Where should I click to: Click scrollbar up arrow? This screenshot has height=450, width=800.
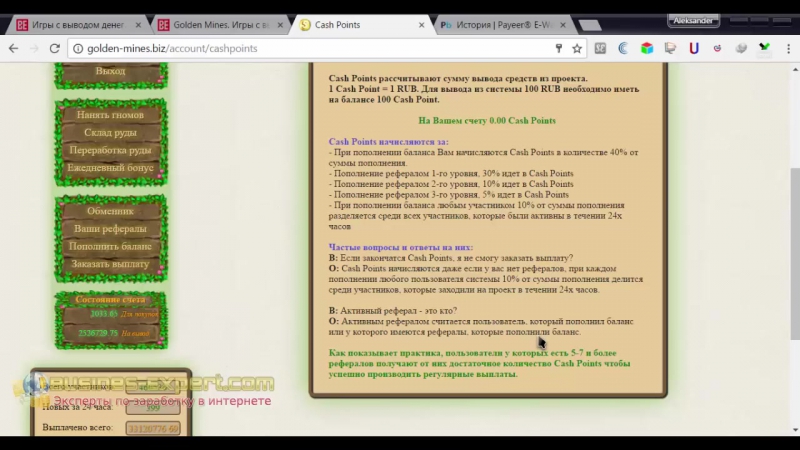pyautogui.click(x=795, y=69)
